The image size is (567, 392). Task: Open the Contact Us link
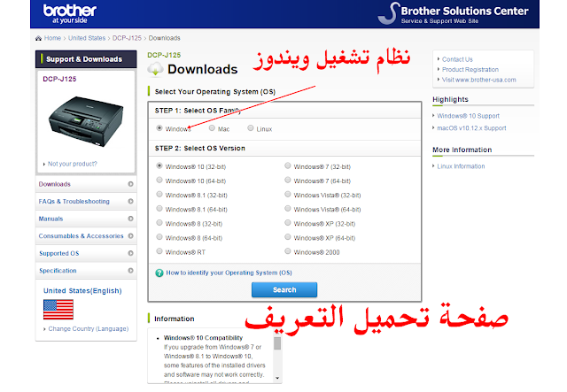point(457,59)
